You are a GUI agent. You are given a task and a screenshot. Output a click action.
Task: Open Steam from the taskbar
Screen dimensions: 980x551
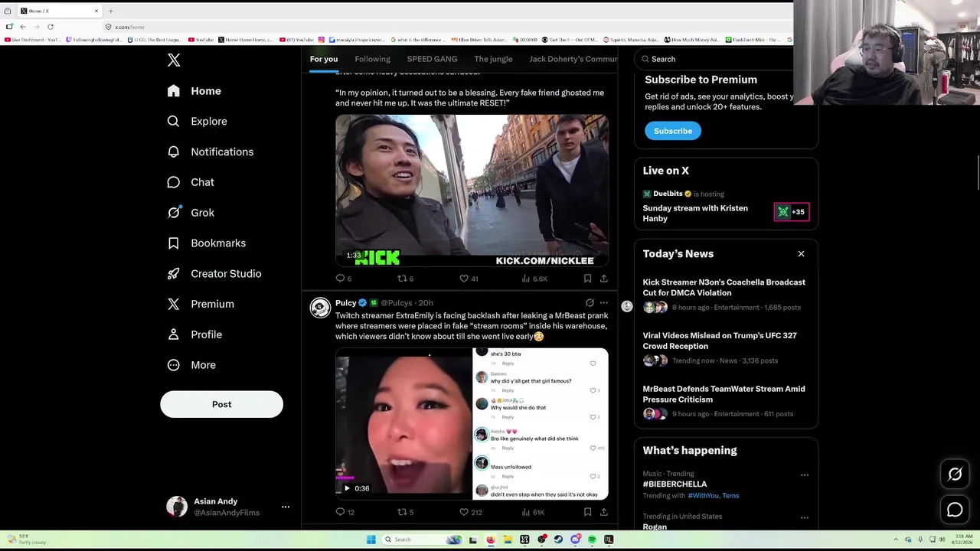558,540
